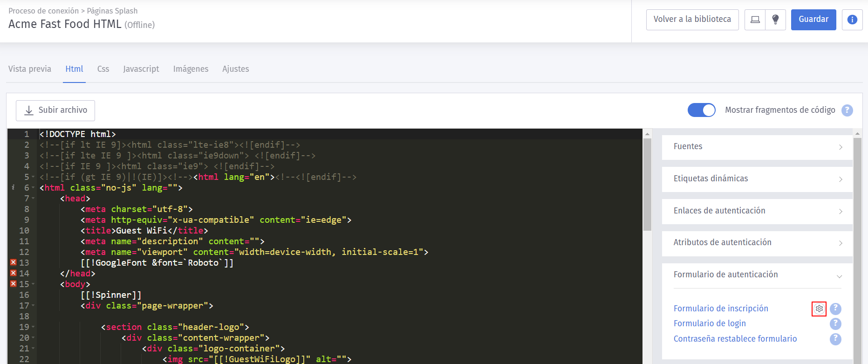This screenshot has height=364, width=868.
Task: Click error marker on line 14
Action: pyautogui.click(x=14, y=273)
